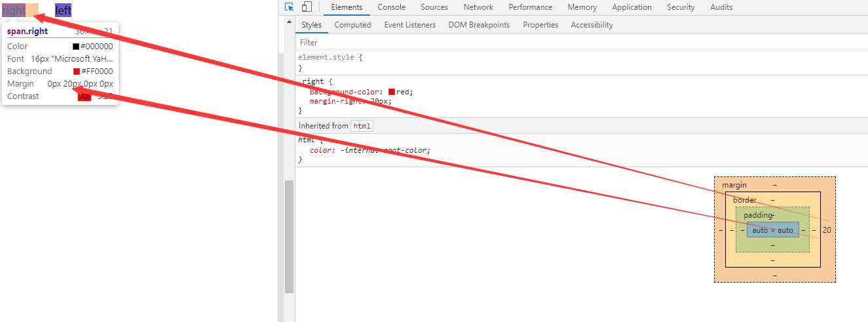868x322 pixels.
Task: Click the padding label in box model
Action: click(757, 215)
